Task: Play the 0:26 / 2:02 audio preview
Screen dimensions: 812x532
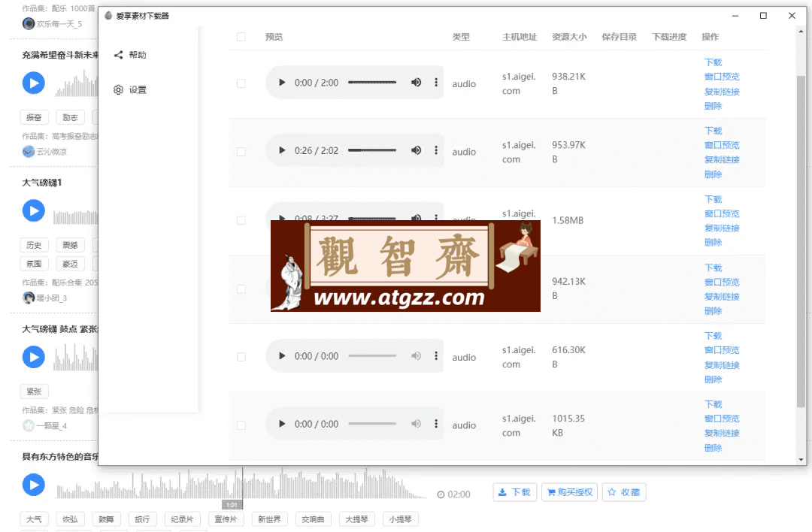Action: tap(282, 150)
